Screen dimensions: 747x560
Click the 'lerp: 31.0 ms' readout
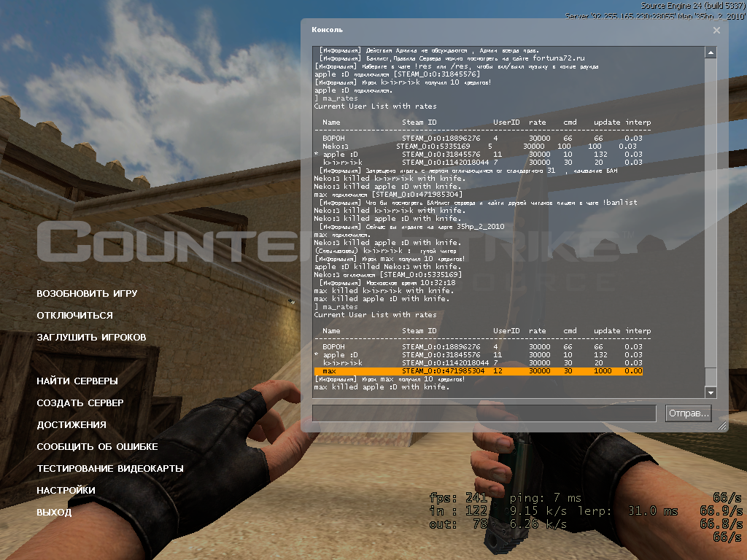point(628,511)
